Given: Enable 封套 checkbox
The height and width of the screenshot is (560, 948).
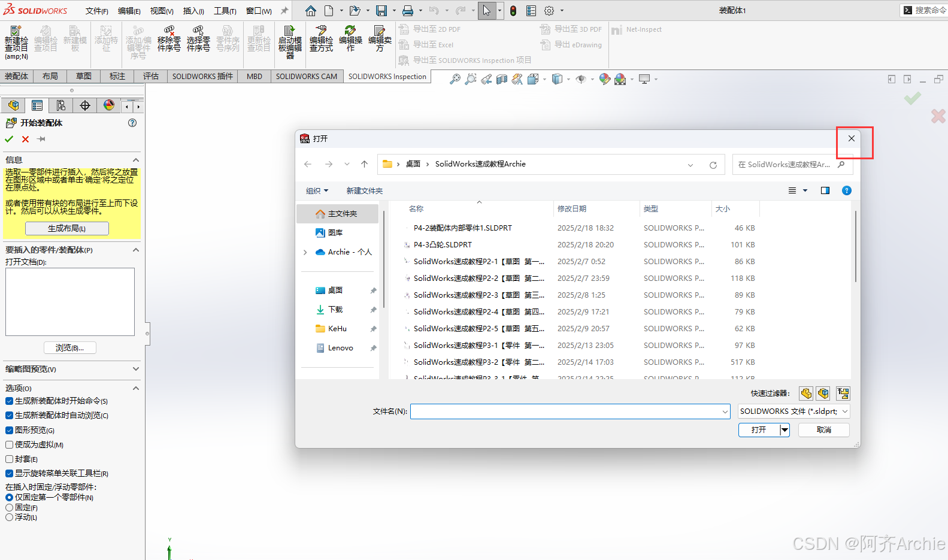Looking at the screenshot, I should 9,459.
